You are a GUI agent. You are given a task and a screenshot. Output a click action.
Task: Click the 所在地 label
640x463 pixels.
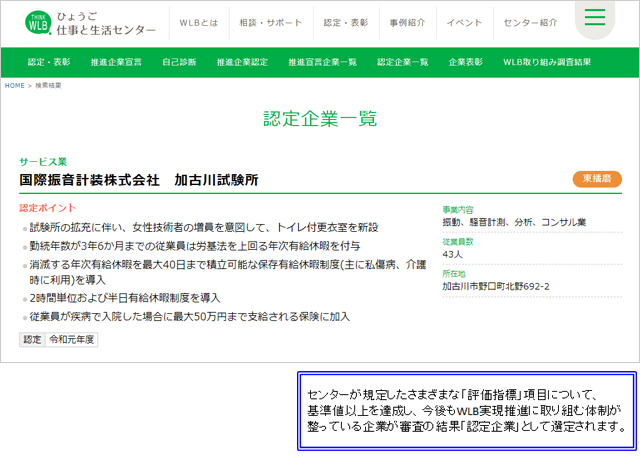click(454, 274)
